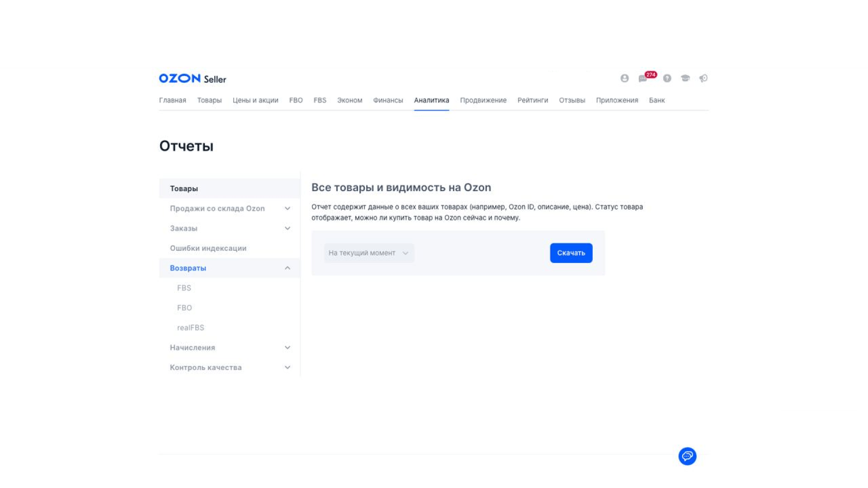
Task: Open the support chat bubble button
Action: tap(687, 456)
